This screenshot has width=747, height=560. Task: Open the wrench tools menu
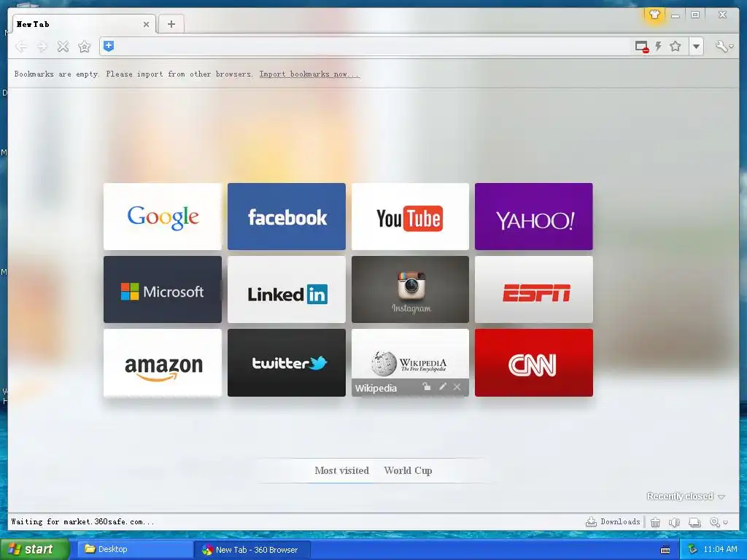[724, 46]
